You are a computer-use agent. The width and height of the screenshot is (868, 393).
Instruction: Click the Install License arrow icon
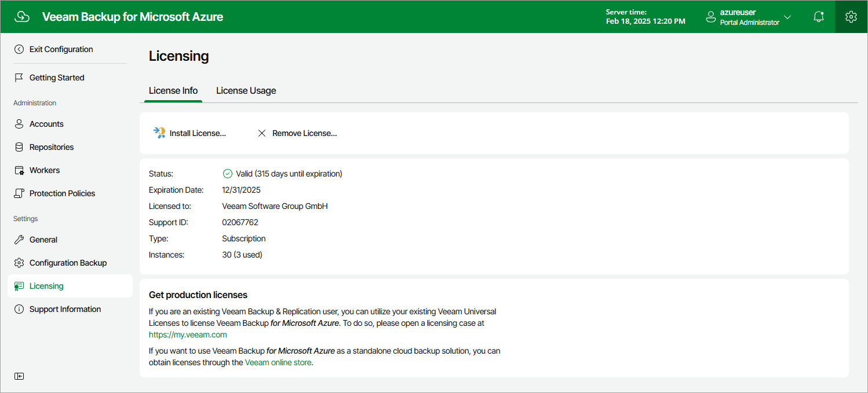(x=159, y=133)
